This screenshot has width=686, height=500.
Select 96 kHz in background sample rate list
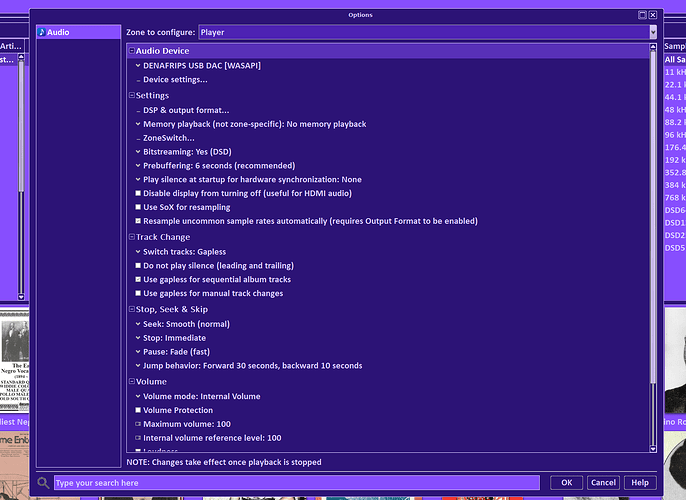pyautogui.click(x=675, y=135)
